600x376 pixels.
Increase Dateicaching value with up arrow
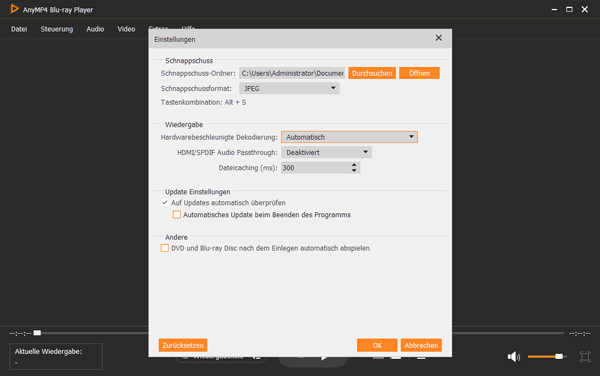[354, 165]
